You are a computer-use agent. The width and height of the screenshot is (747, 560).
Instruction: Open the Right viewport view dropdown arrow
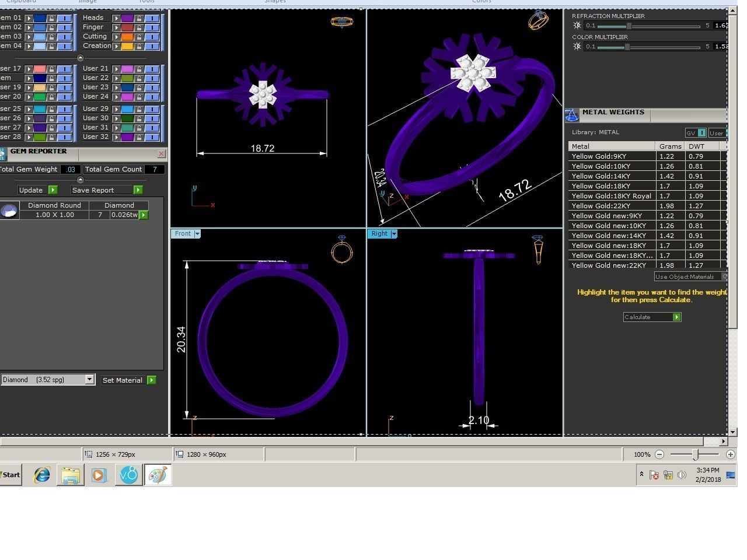tap(394, 234)
